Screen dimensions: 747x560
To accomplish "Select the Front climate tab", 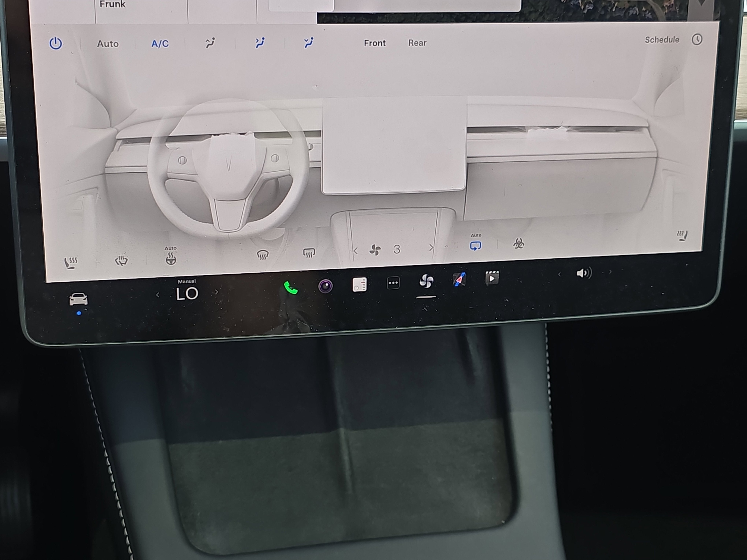I will point(375,43).
